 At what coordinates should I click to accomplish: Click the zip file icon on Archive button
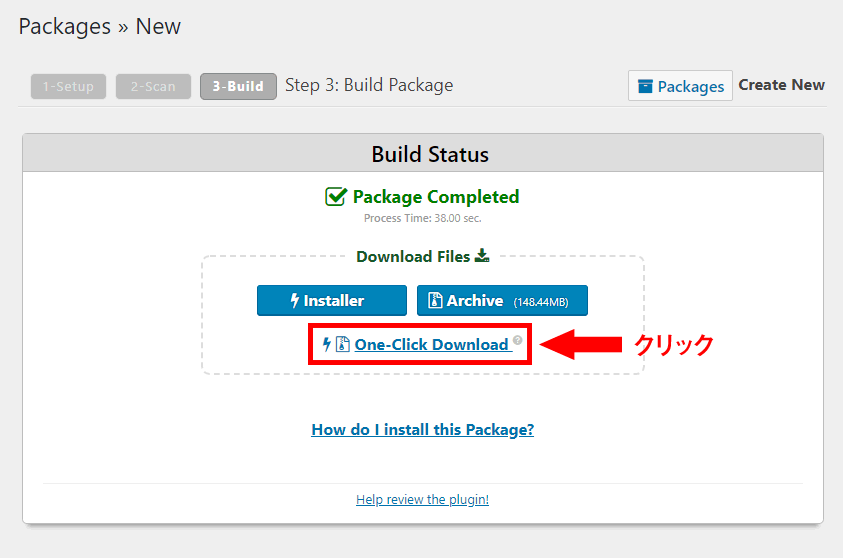pyautogui.click(x=436, y=300)
